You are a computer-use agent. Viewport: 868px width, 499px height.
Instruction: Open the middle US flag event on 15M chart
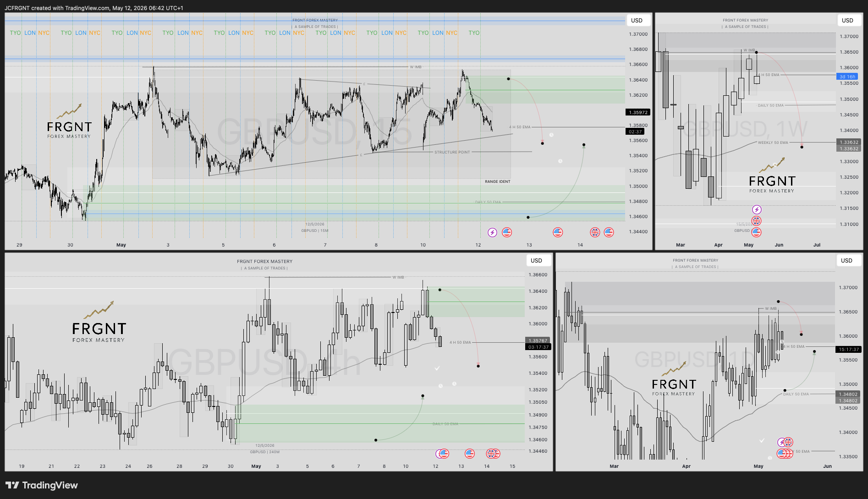(558, 232)
